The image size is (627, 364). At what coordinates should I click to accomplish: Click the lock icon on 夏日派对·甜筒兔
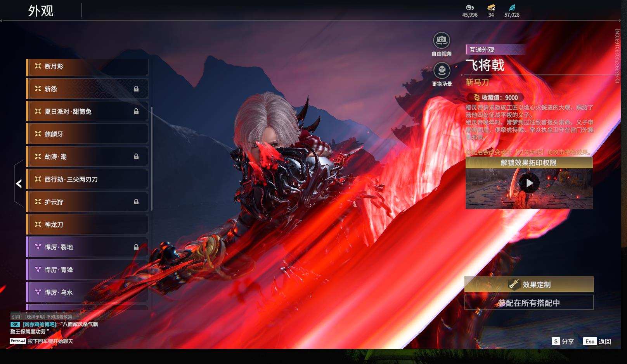point(136,111)
